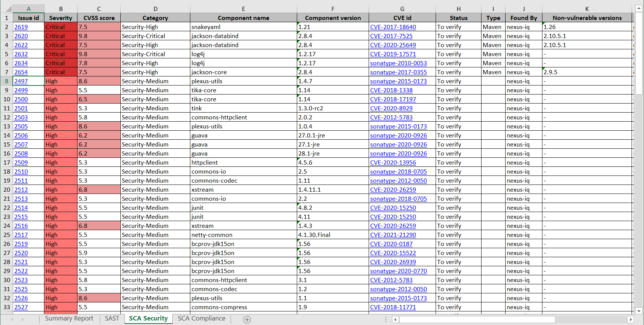Select 'nexus-iq' cell in row 15
The image size is (644, 325).
click(x=524, y=145)
